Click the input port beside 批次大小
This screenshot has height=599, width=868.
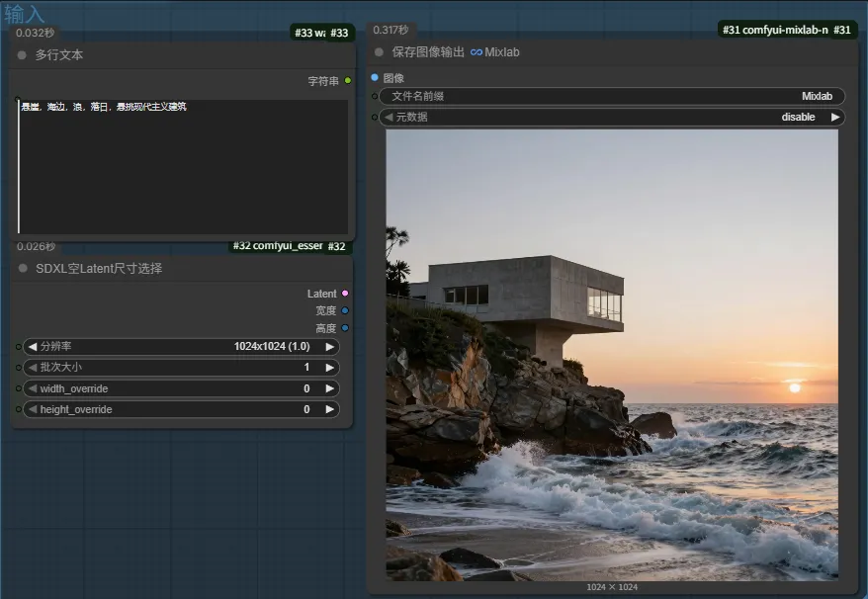click(19, 368)
